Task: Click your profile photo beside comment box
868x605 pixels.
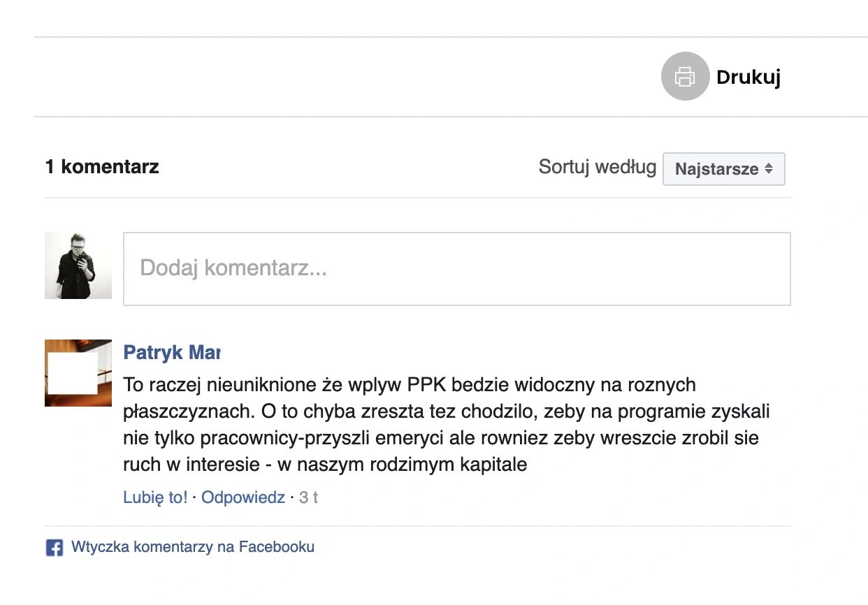Action: (78, 266)
